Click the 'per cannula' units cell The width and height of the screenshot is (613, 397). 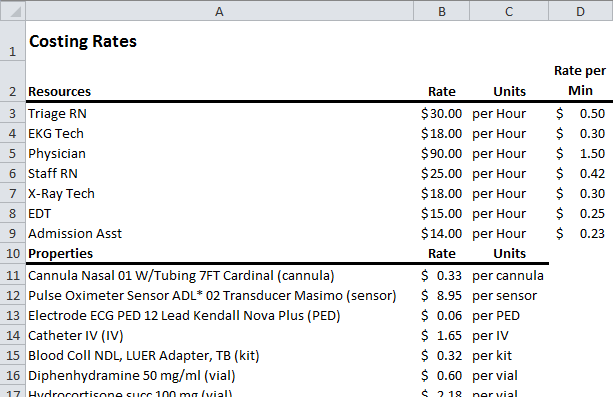point(509,275)
